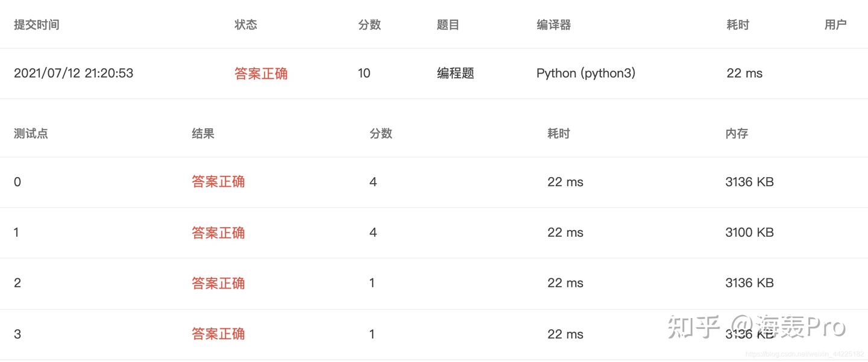Click the 用户 column header
This screenshot has height=362, width=868.
point(835,25)
